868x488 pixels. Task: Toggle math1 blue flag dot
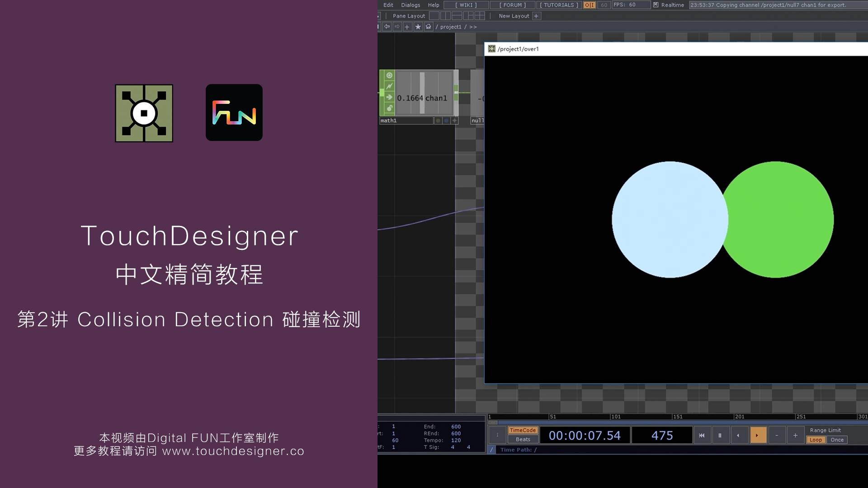pyautogui.click(x=446, y=121)
